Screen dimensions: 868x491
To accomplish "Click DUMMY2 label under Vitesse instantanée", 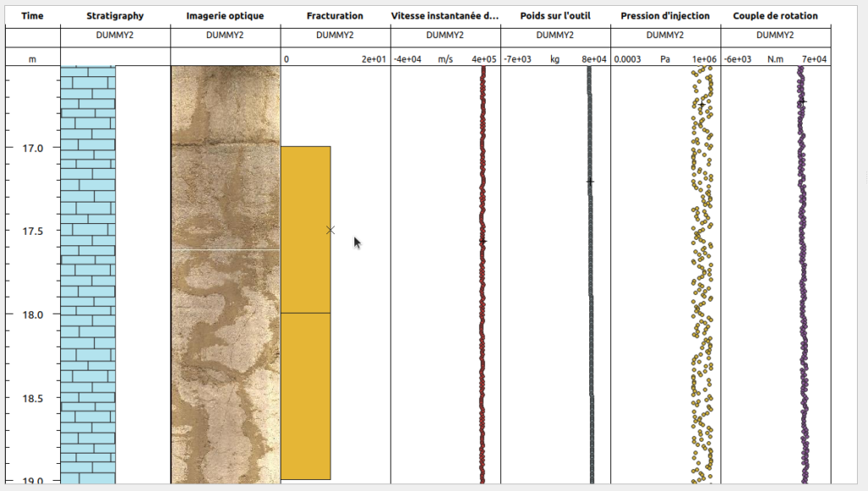I will 445,36.
